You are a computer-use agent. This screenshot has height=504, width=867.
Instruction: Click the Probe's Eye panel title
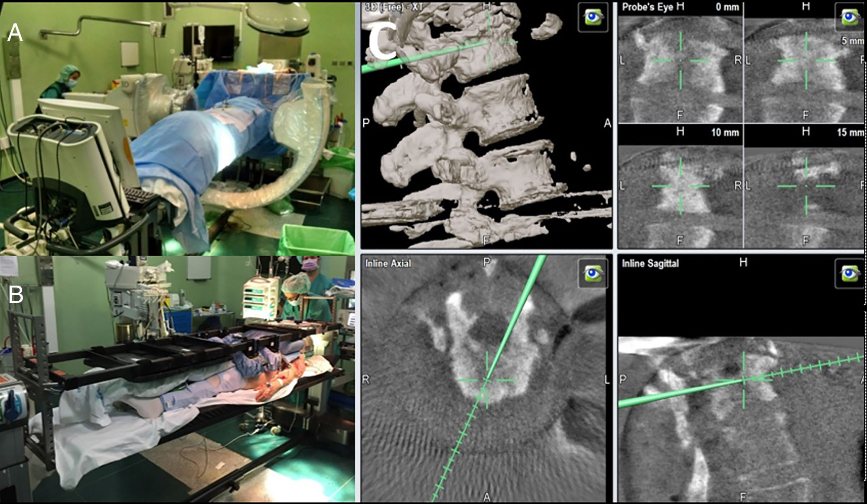coord(648,7)
